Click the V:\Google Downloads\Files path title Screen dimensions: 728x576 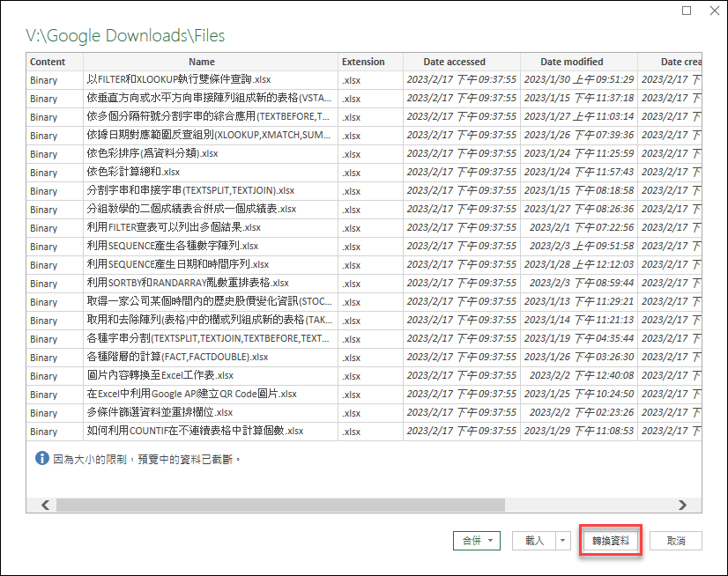[125, 36]
